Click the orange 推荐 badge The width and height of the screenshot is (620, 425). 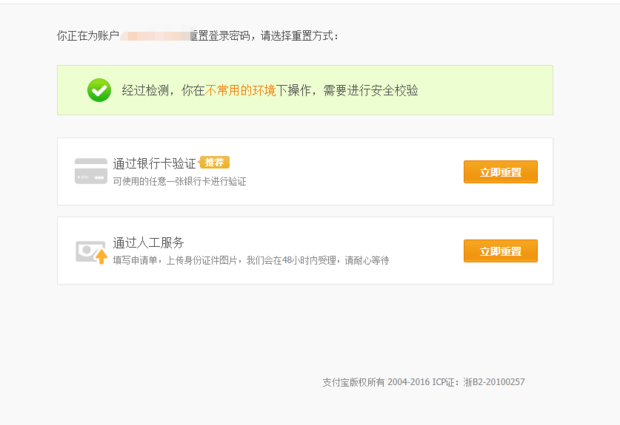214,162
